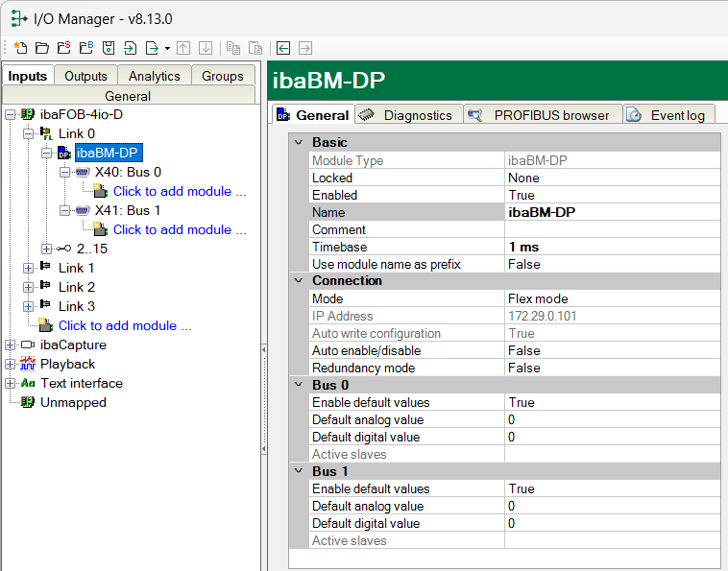Open the export dropdown arrow in toolbar
The image size is (728, 571).
tap(168, 48)
